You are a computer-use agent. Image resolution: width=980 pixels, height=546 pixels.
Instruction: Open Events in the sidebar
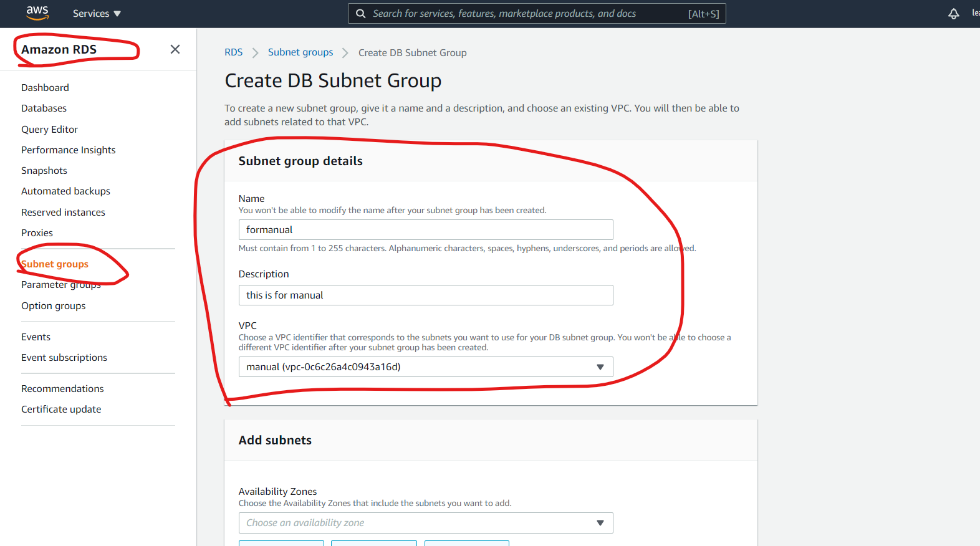click(36, 337)
